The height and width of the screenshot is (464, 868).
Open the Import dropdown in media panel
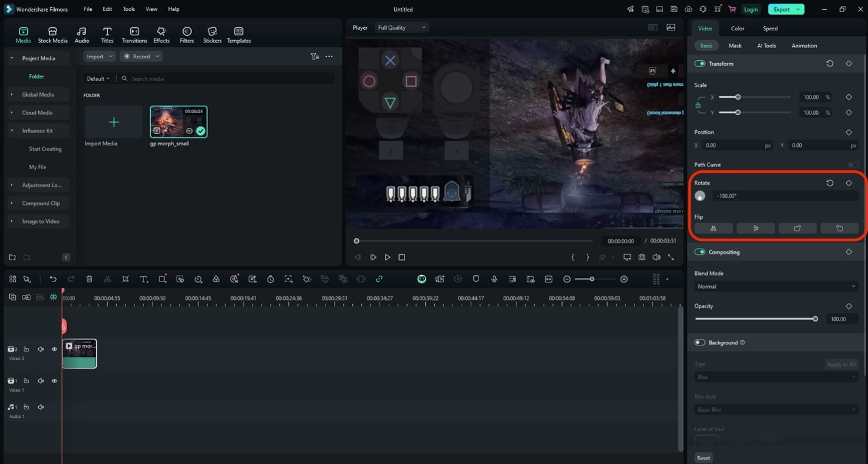tap(99, 56)
